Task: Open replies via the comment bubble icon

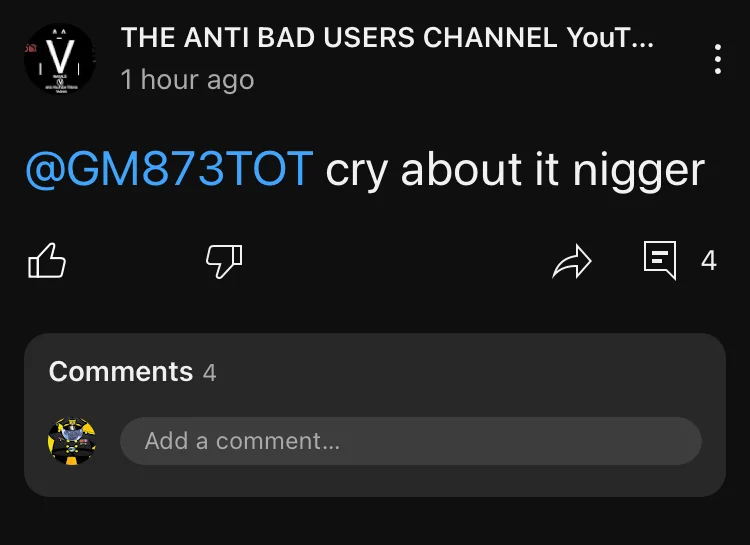Action: click(660, 260)
